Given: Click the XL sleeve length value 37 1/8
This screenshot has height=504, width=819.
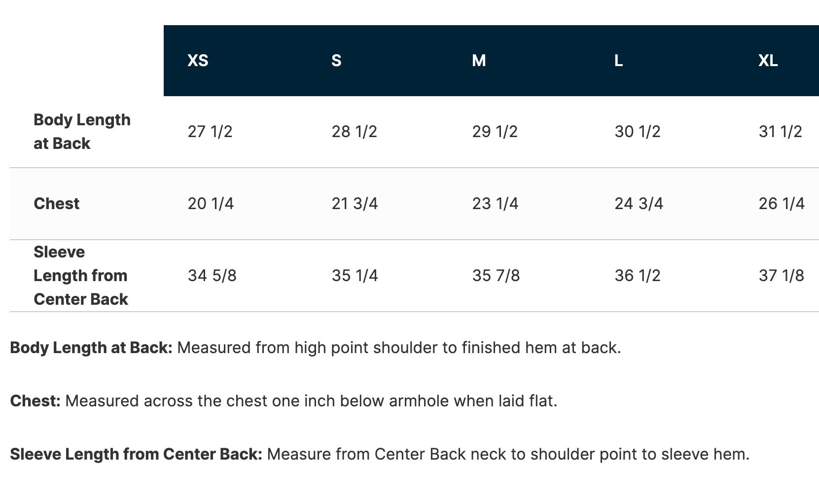Looking at the screenshot, I should coord(781,275).
